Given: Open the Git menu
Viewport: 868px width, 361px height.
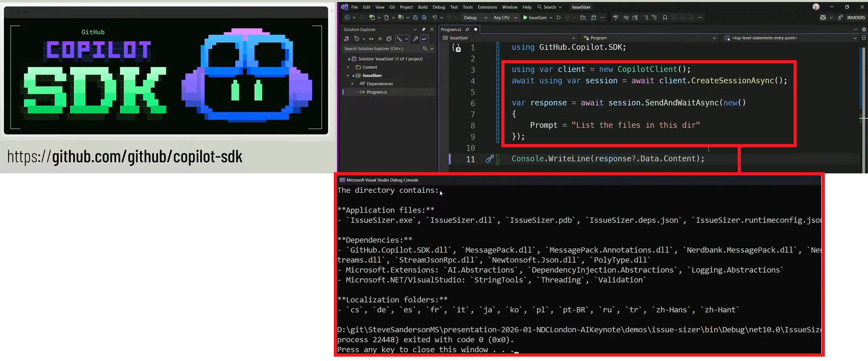Looking at the screenshot, I should [392, 7].
